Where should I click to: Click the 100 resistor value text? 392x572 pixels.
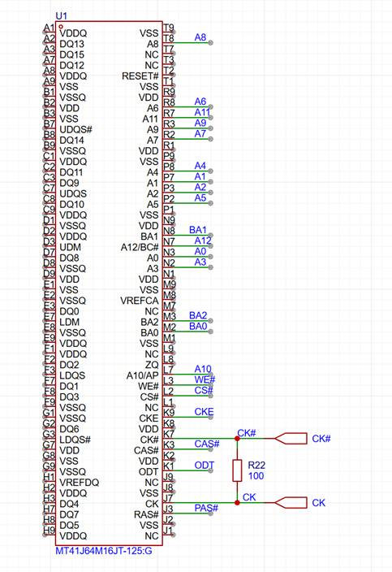coord(256,476)
